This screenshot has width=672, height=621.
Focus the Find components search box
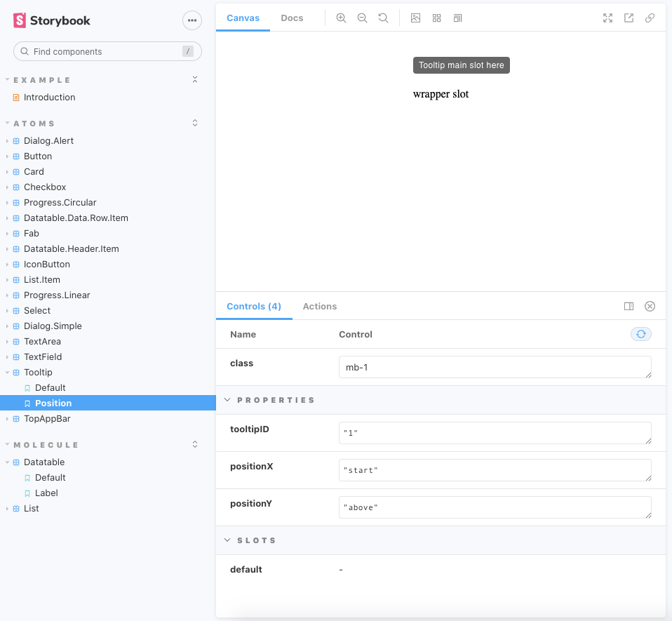point(107,51)
